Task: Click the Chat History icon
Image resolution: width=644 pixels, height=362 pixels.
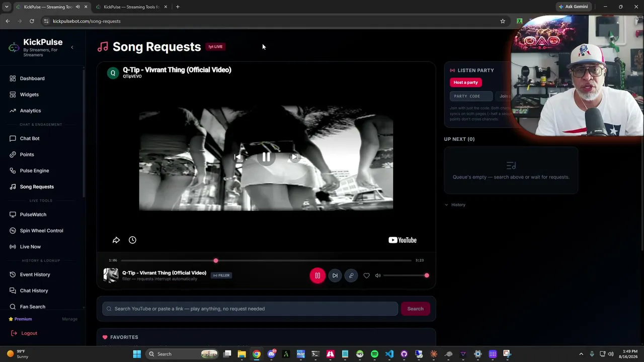Action: click(13, 291)
